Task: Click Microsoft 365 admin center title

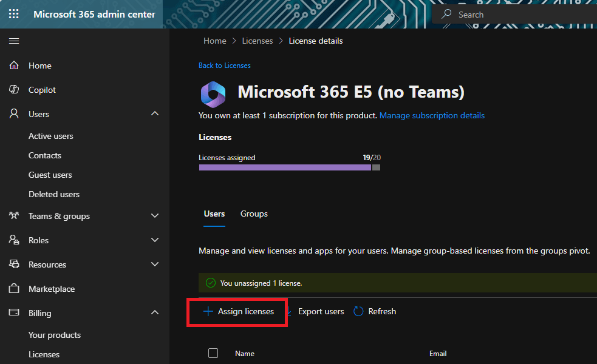Action: 94,14
